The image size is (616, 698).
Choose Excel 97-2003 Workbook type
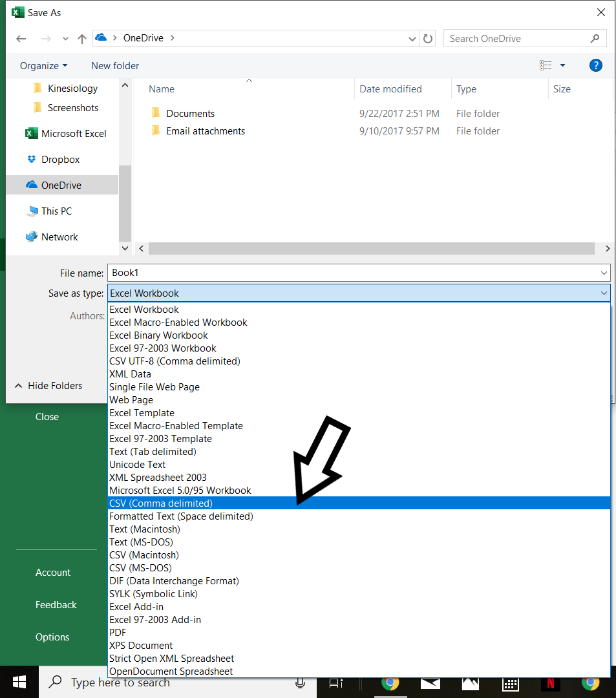point(359,348)
